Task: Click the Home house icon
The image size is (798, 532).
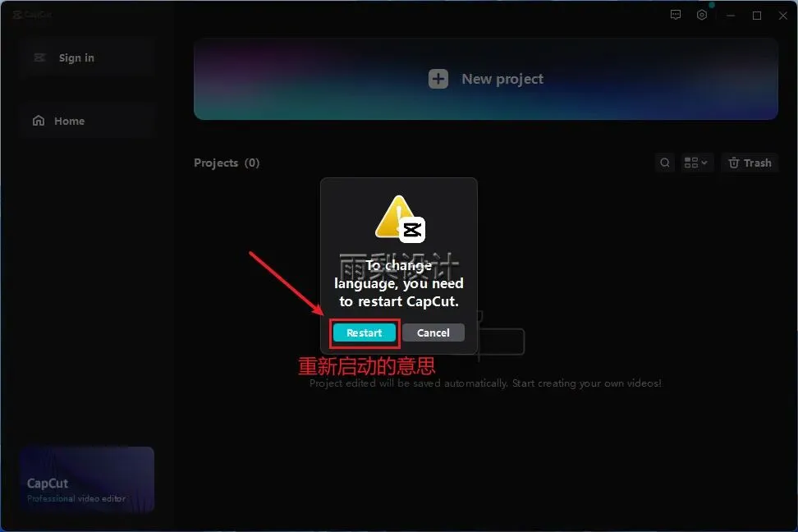Action: point(39,121)
